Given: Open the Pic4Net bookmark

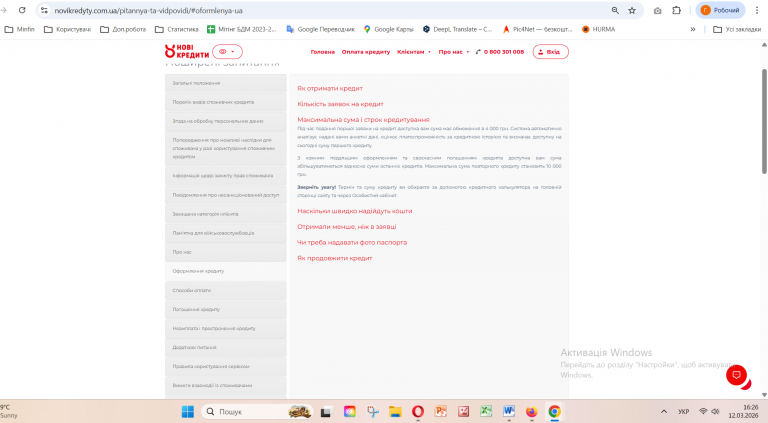Looking at the screenshot, I should tap(537, 29).
